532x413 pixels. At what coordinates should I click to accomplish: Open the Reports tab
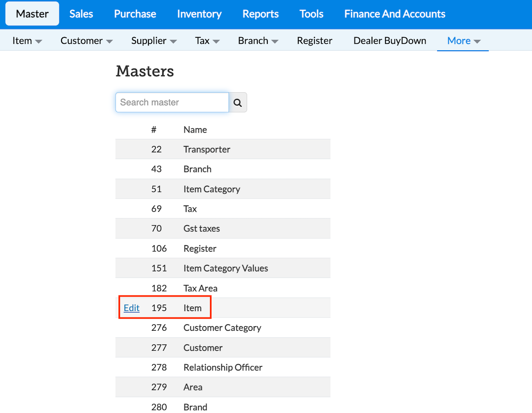[x=261, y=14]
